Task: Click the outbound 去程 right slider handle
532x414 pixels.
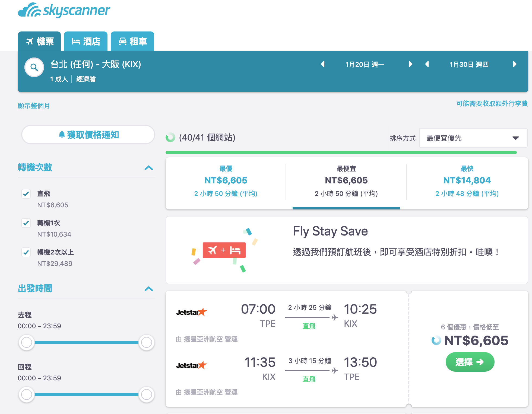Action: tap(147, 342)
